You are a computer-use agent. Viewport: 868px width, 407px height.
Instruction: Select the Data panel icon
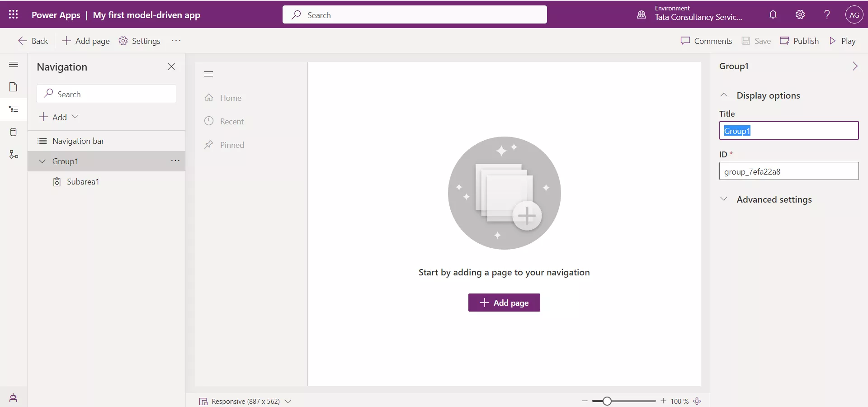coord(14,132)
